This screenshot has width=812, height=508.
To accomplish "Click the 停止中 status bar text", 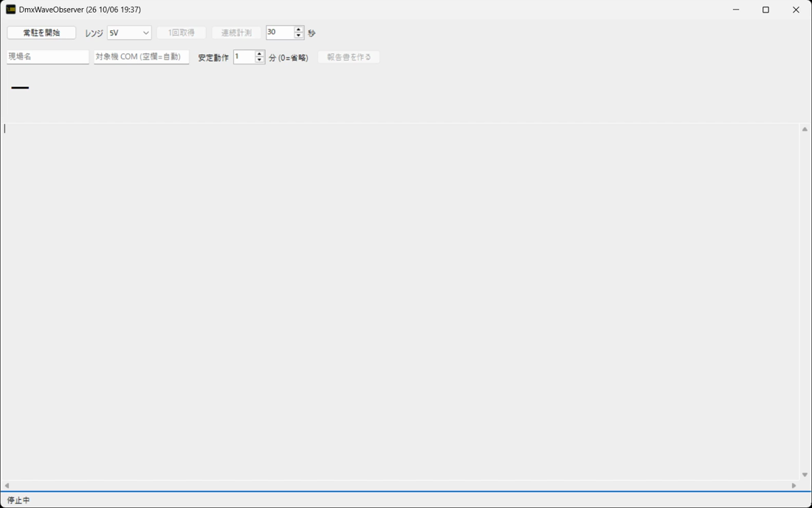I will coord(18,500).
